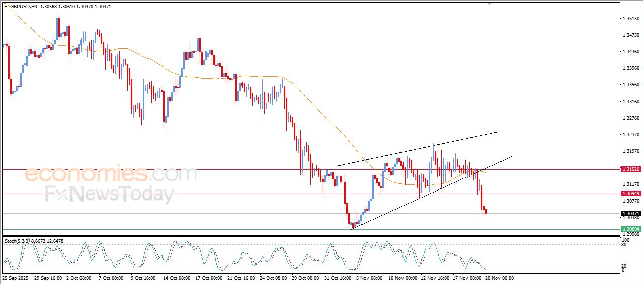Click the Stoch(5,3,3) indicator label
Image resolution: width=644 pixels, height=285 pixels.
16,241
